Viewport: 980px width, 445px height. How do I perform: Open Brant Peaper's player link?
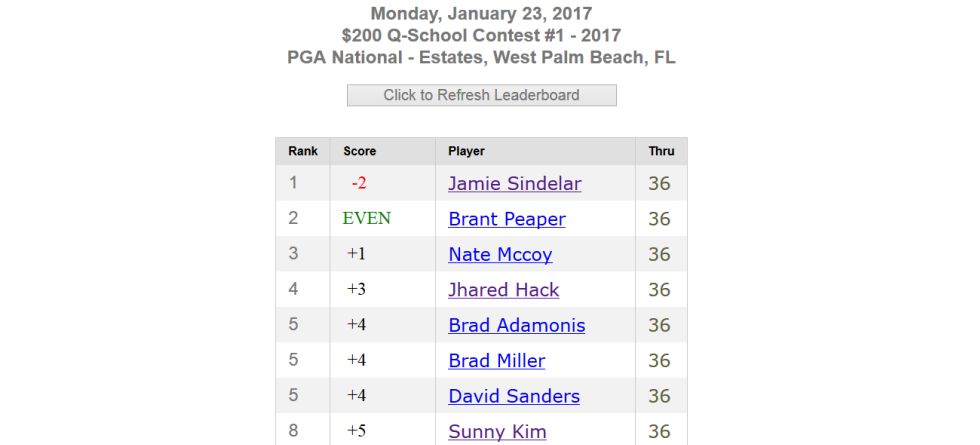[507, 219]
